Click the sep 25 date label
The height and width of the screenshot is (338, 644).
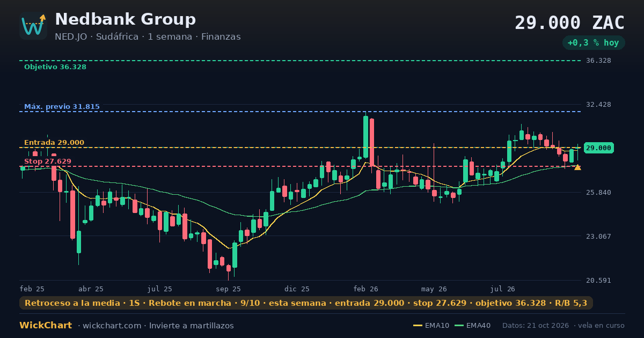coord(229,289)
